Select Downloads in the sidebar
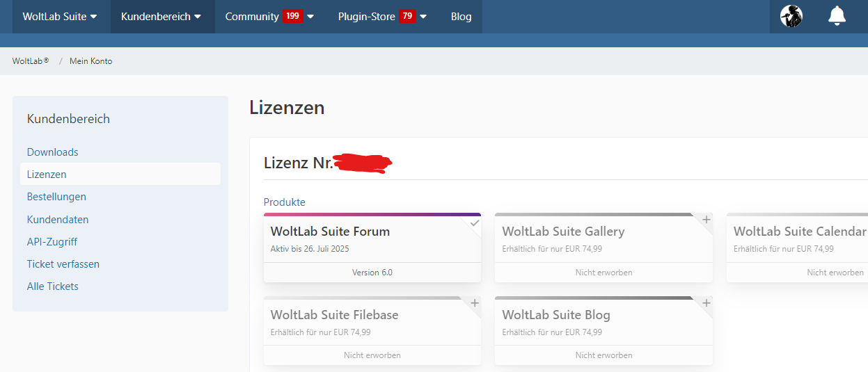The height and width of the screenshot is (372, 868). click(x=52, y=152)
